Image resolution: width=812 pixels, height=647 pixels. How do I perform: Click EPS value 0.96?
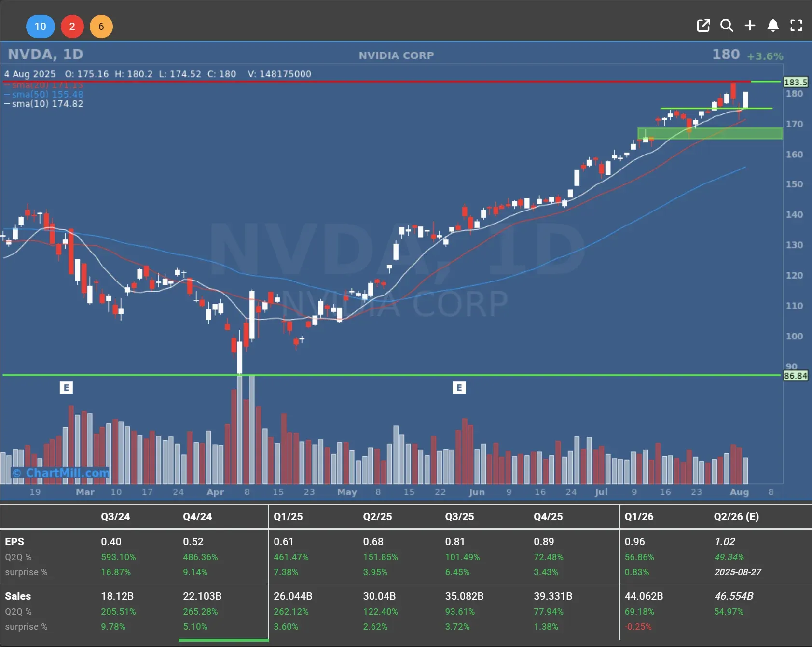tap(634, 542)
